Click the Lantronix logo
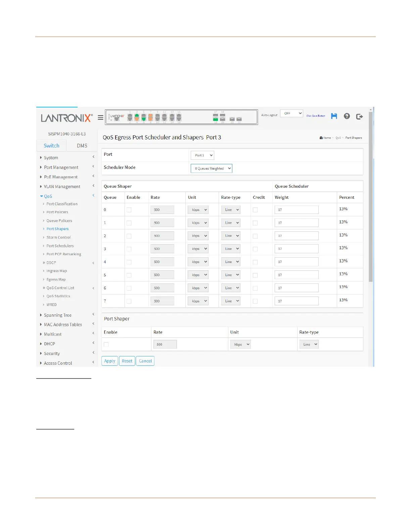The height and width of the screenshot is (532, 411). pyautogui.click(x=66, y=118)
